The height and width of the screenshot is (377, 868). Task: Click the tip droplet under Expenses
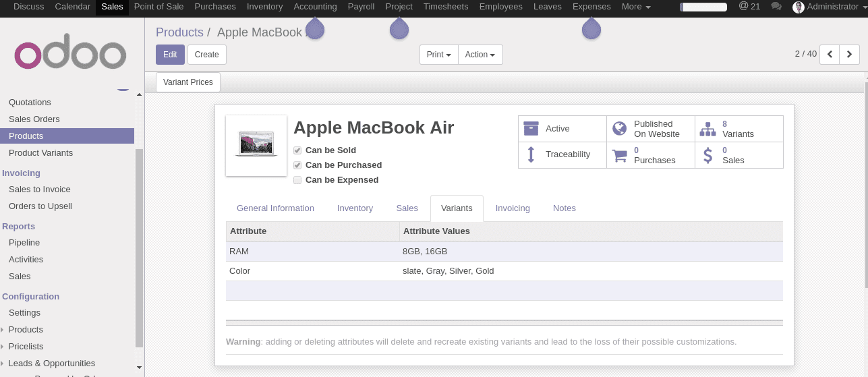pos(591,28)
